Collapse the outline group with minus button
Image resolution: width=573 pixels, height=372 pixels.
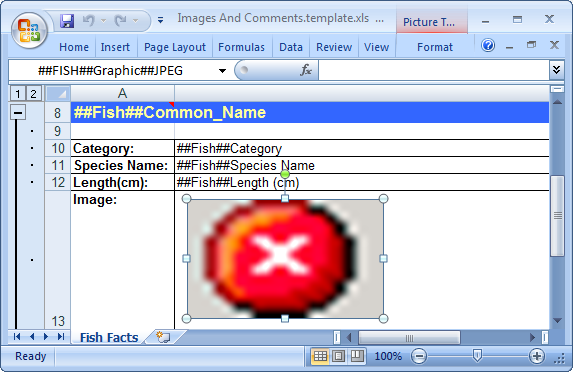coord(18,113)
